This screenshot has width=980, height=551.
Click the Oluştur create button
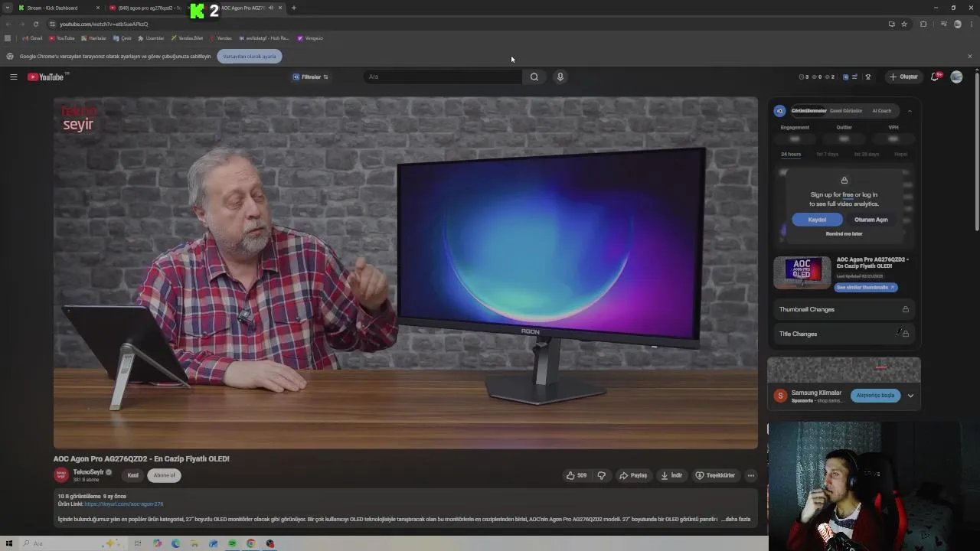click(903, 77)
